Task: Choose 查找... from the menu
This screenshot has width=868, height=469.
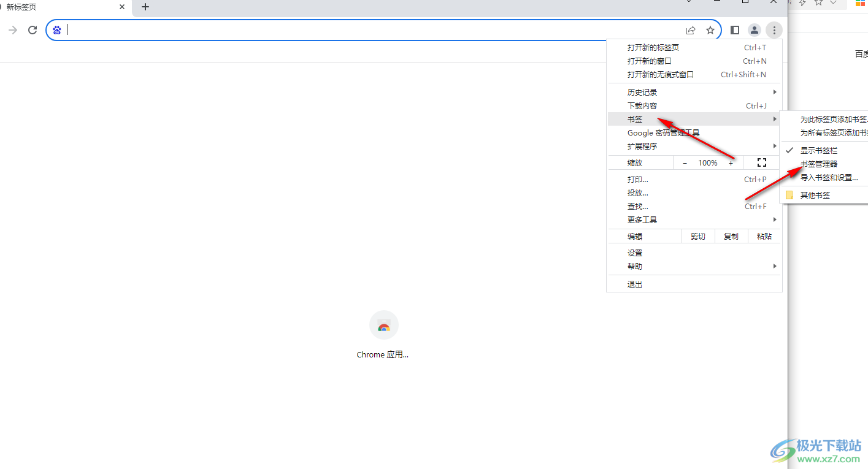Action: (694, 206)
